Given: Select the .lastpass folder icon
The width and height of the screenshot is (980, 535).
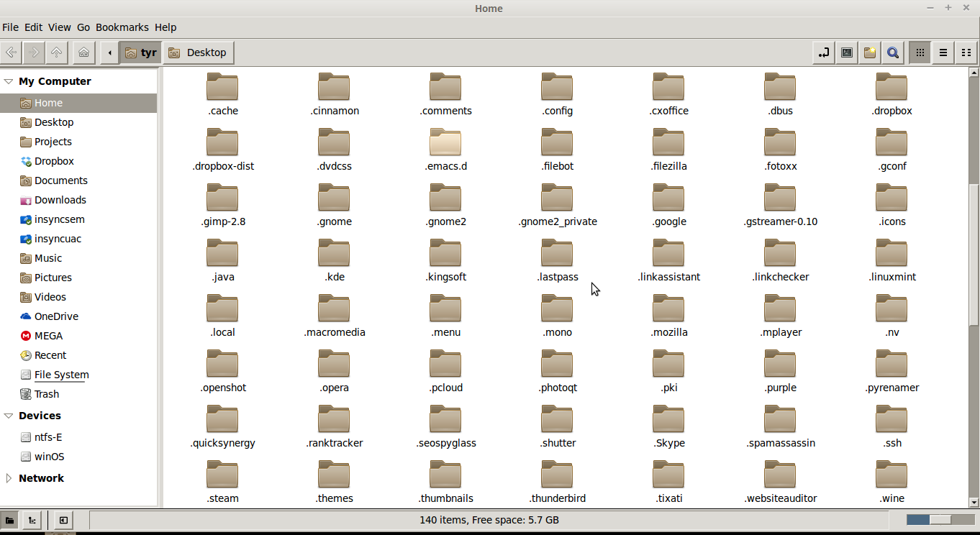Looking at the screenshot, I should click(557, 252).
